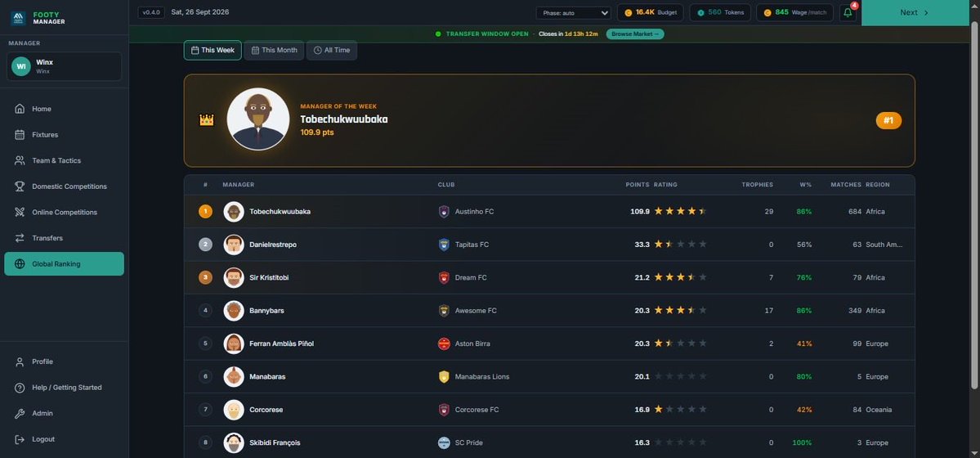Select manager name Sir Kristitobi
This screenshot has width=980, height=458.
point(269,277)
